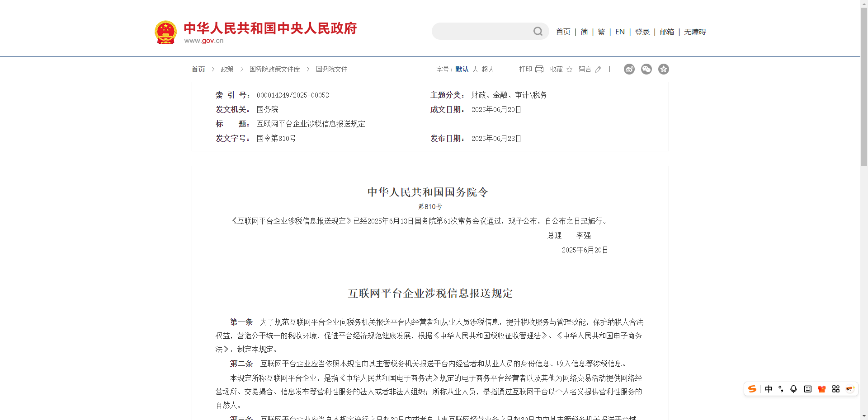868x420 pixels.
Task: Share the page to Weibo
Action: (x=629, y=69)
